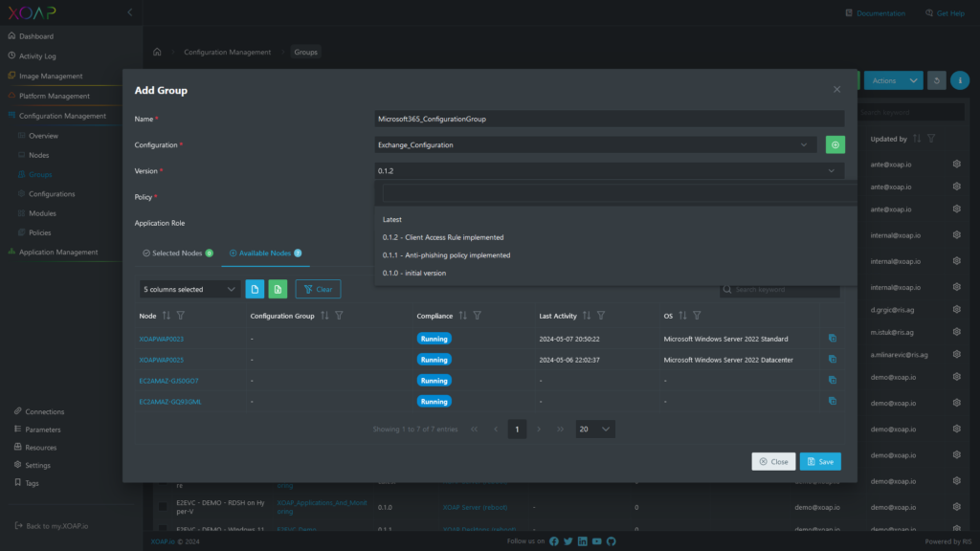The width and height of the screenshot is (980, 551).
Task: Click the Name field with Microsoft365_ConfigurationGroup
Action: click(610, 119)
